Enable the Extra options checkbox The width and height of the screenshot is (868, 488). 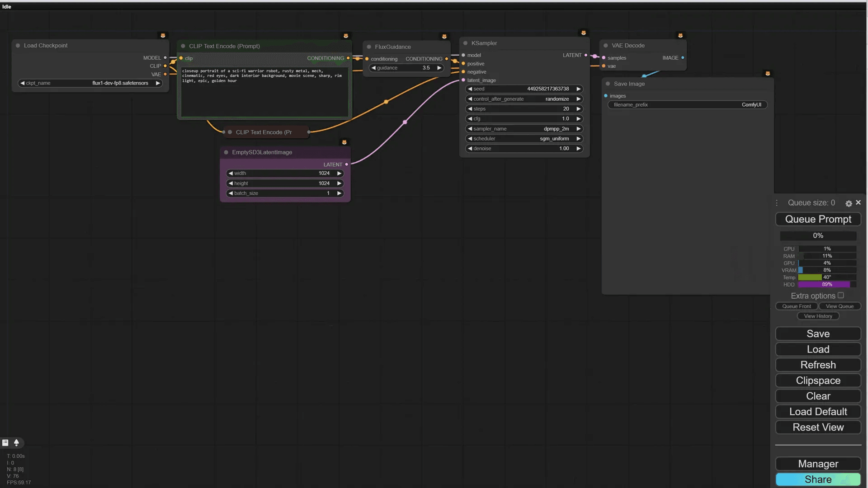[841, 295]
